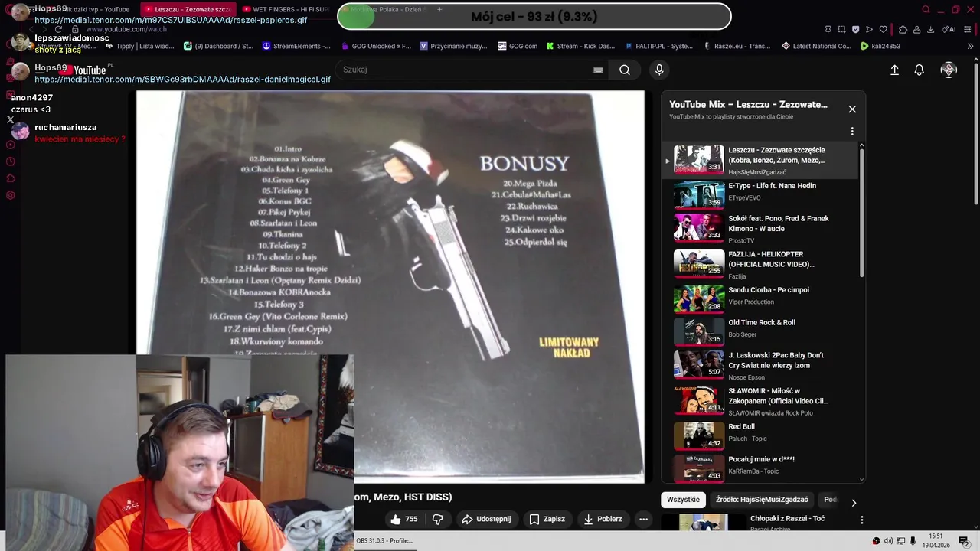980x551 pixels.
Task: Click the Pobierz download button
Action: (603, 519)
